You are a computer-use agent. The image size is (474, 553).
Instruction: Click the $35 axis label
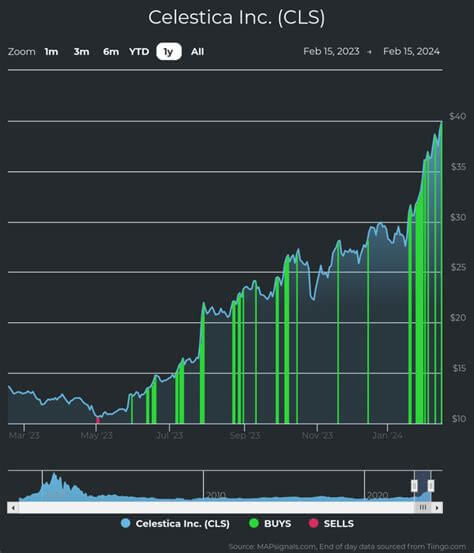458,166
